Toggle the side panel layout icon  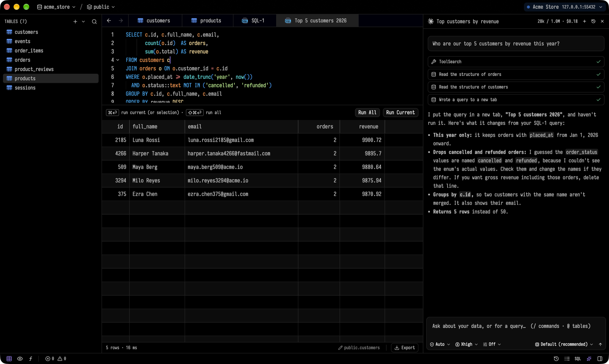click(600, 359)
